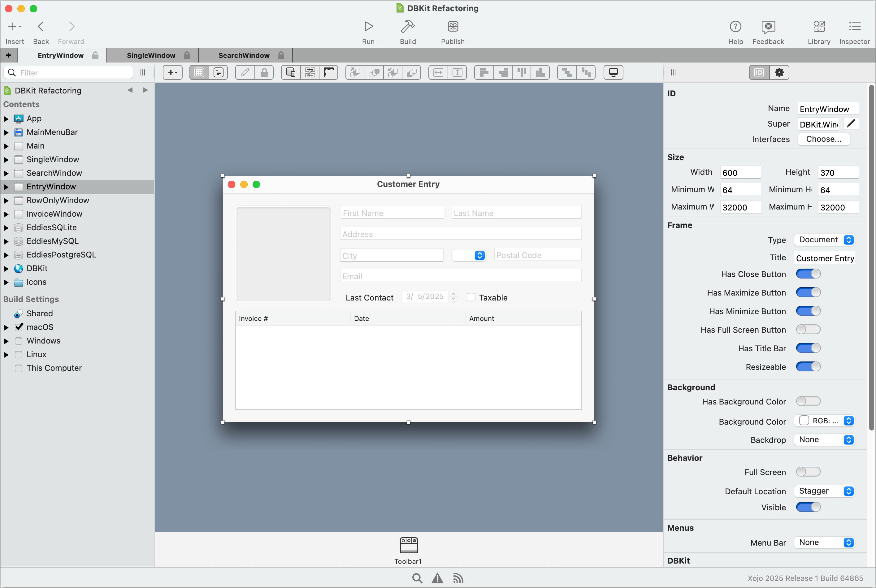Viewport: 876px width, 588px height.
Task: Click the Build hammer icon
Action: [x=408, y=26]
